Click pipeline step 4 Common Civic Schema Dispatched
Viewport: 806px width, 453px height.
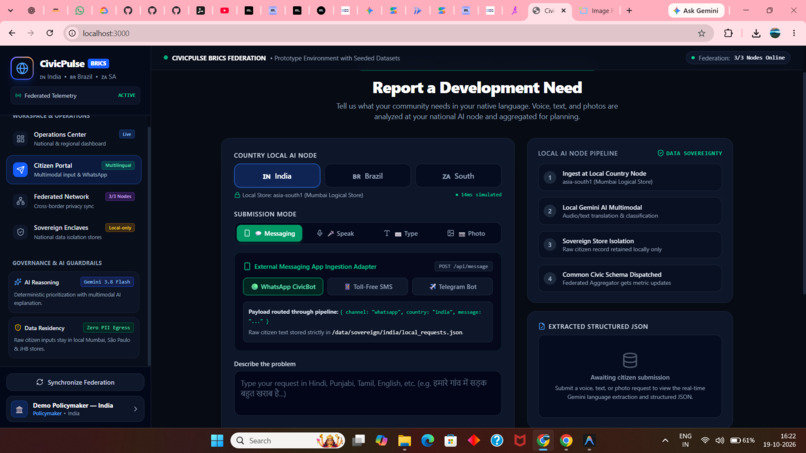tap(630, 278)
